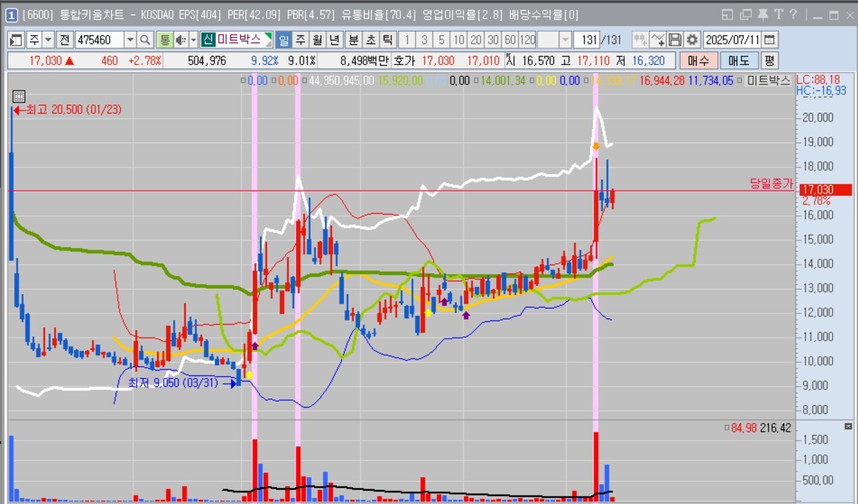Click the duplicate window icon in title bar
The width and height of the screenshot is (858, 504).
click(x=746, y=14)
